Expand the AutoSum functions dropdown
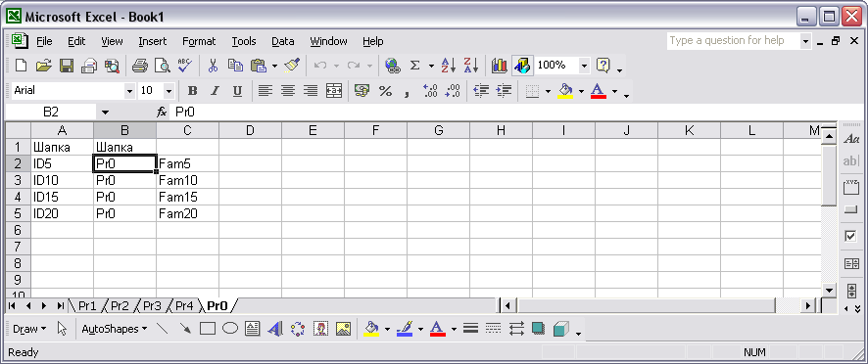The width and height of the screenshot is (868, 364). point(431,66)
